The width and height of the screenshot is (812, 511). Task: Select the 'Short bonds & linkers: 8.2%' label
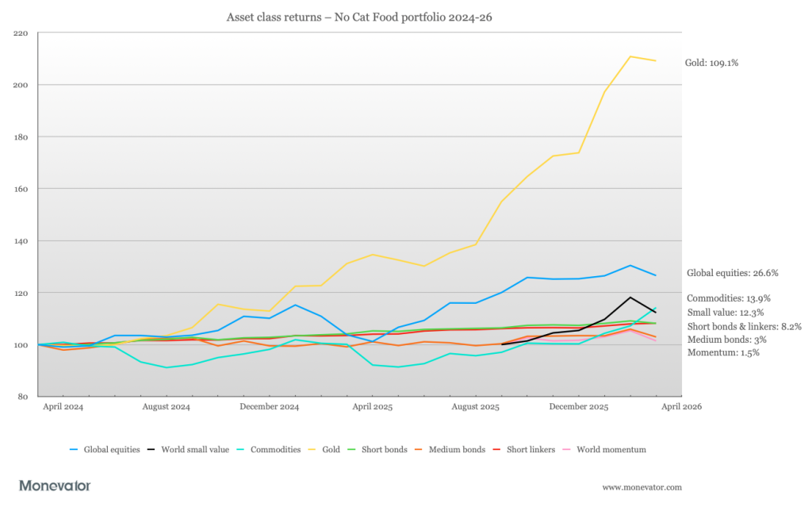pos(744,326)
